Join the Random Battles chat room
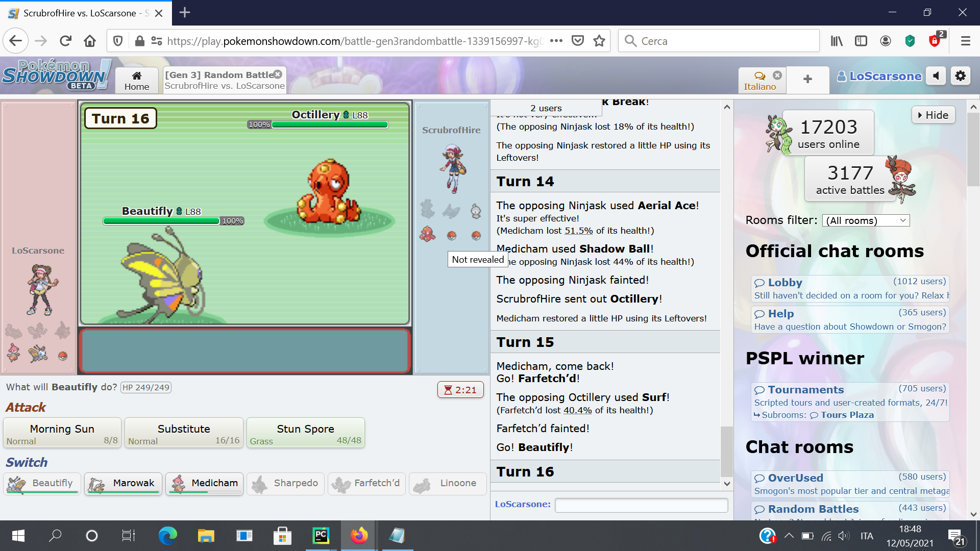 [850, 511]
